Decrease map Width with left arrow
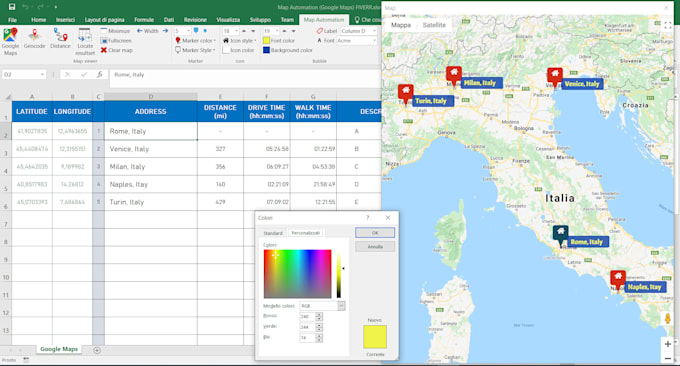This screenshot has width=680, height=366. click(x=140, y=31)
